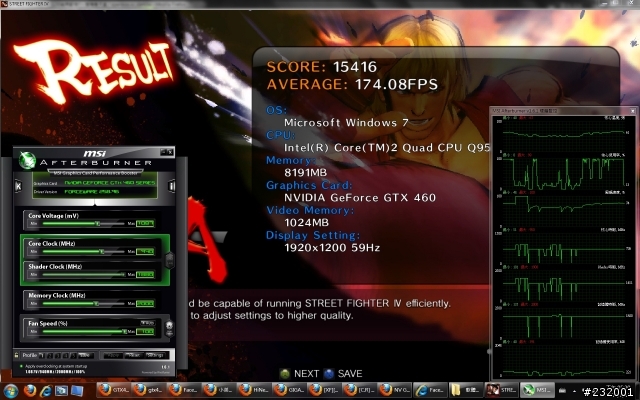Image resolution: width=640 pixels, height=400 pixels.
Task: Open pinned Internet Explorer taskbar icon
Action: 46,391
